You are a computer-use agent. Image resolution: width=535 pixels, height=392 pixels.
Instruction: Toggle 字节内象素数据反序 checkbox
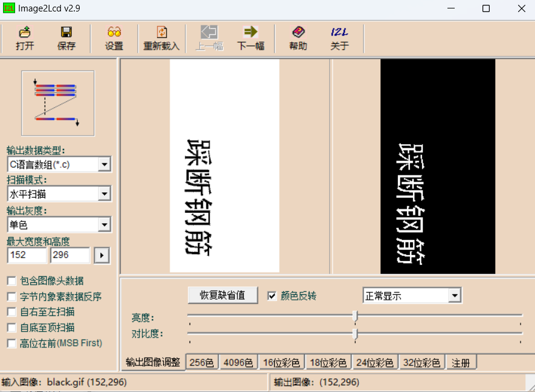(11, 297)
